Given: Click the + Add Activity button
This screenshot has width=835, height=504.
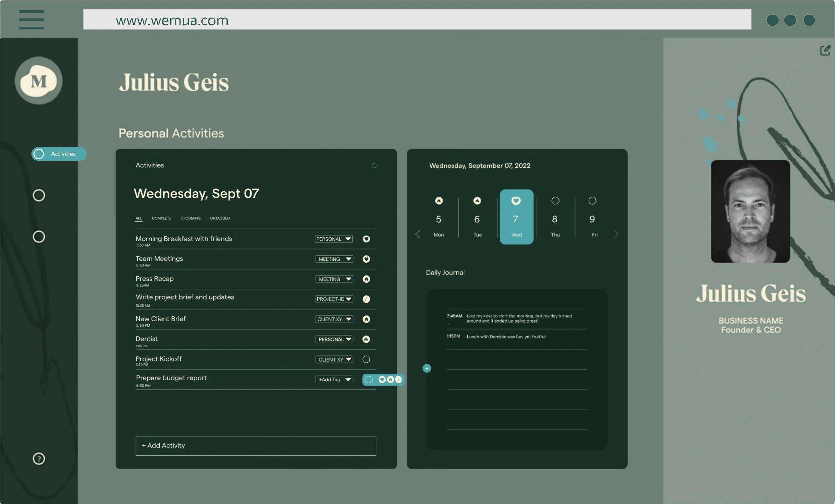Looking at the screenshot, I should click(x=256, y=446).
